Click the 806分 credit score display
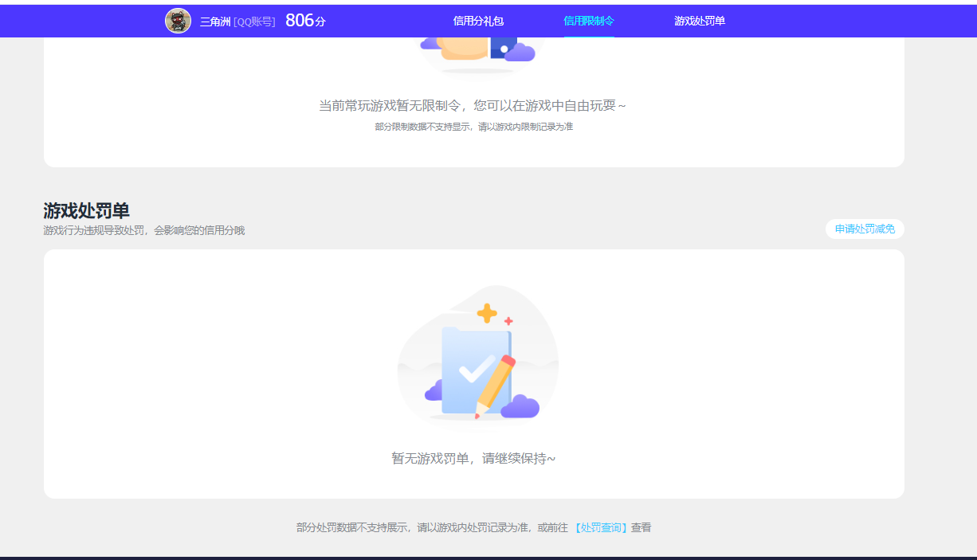The image size is (977, 560). click(x=307, y=20)
